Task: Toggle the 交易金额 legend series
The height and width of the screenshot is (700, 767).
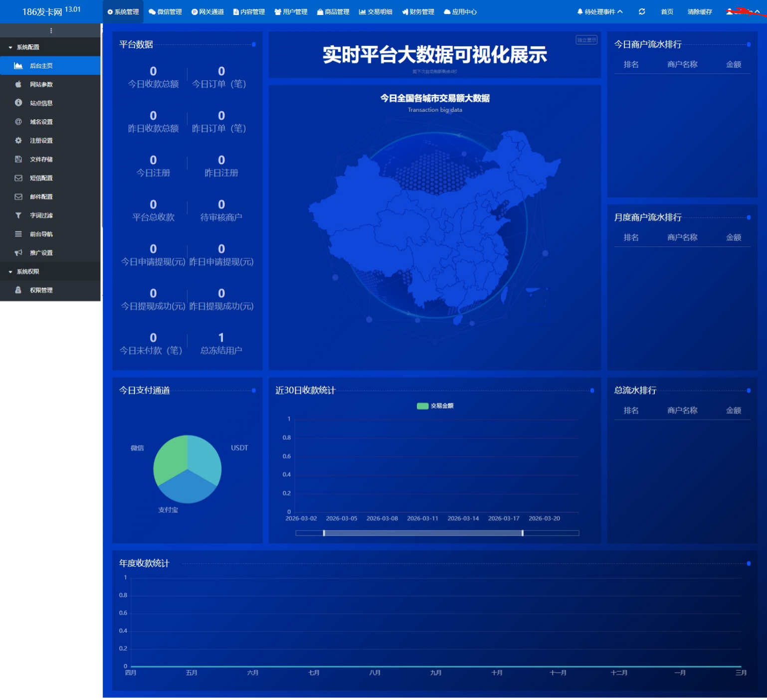Action: (434, 406)
